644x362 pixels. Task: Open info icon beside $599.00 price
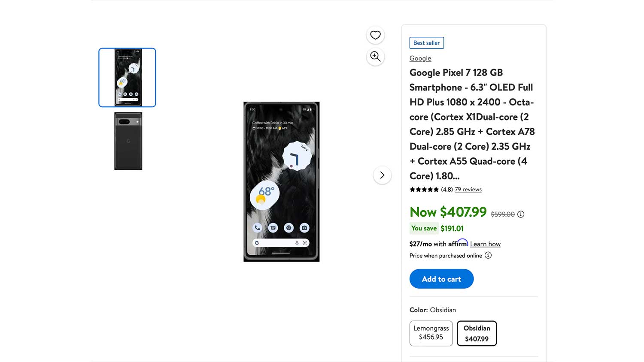521,214
